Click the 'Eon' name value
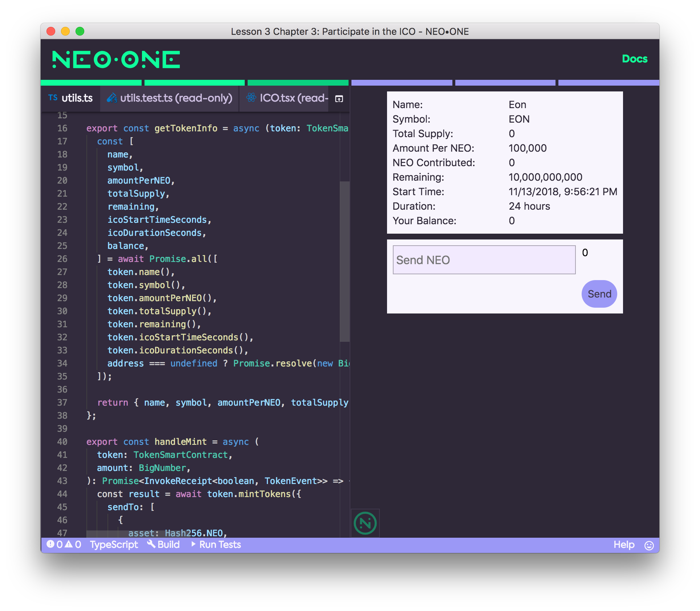 click(517, 104)
